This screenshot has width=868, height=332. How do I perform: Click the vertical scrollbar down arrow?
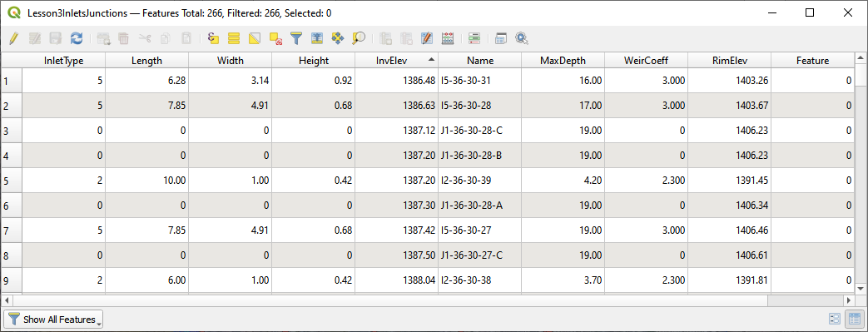pyautogui.click(x=861, y=288)
